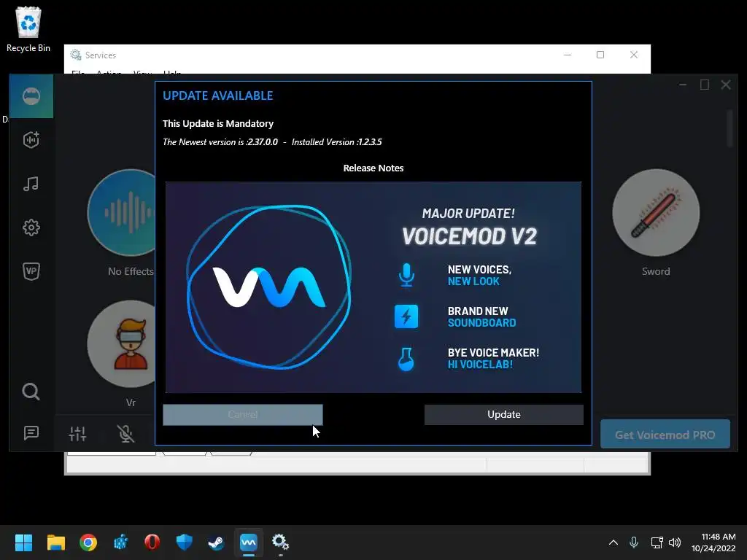The height and width of the screenshot is (560, 747).
Task: Click the 'Release Notes' heading
Action: pos(373,168)
